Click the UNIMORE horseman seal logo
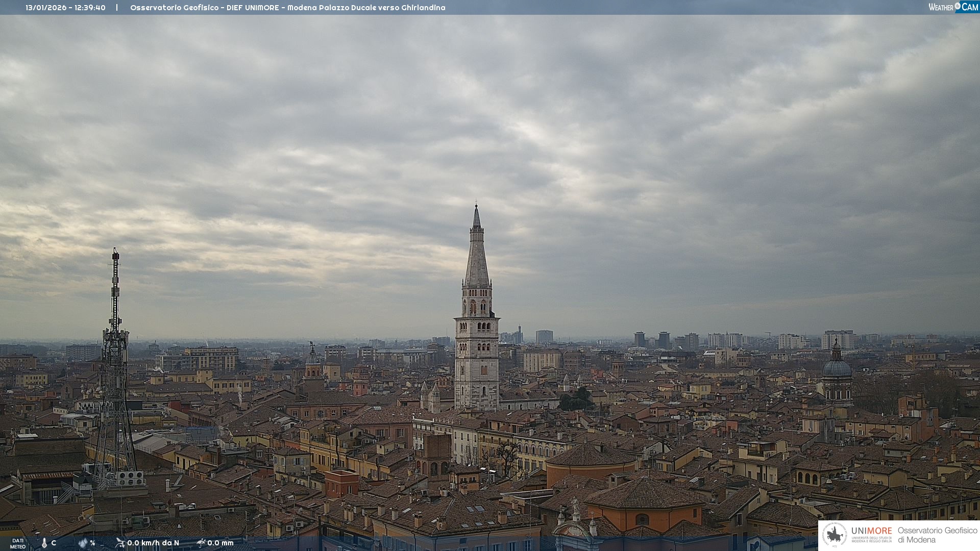Image resolution: width=980 pixels, height=551 pixels. click(835, 535)
